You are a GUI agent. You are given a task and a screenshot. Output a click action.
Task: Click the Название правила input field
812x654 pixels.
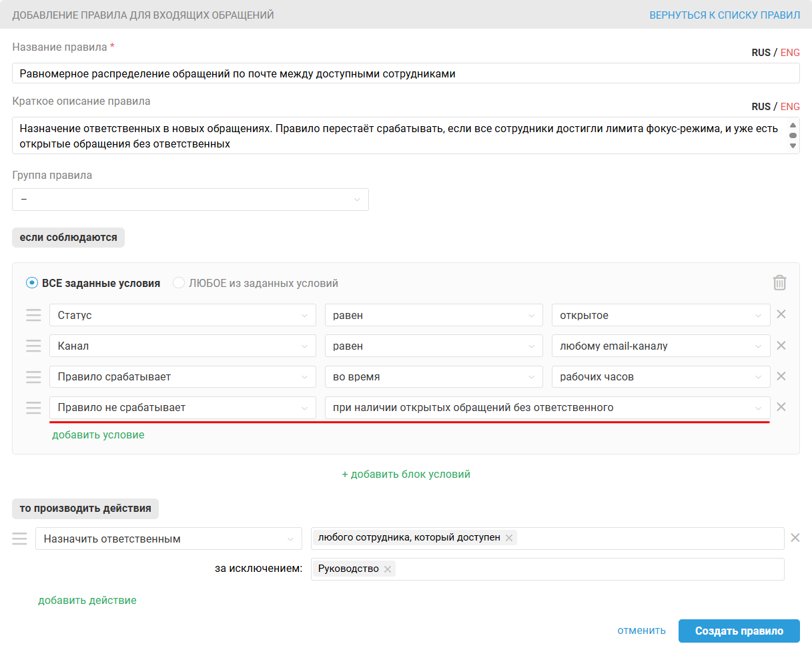[x=406, y=73]
